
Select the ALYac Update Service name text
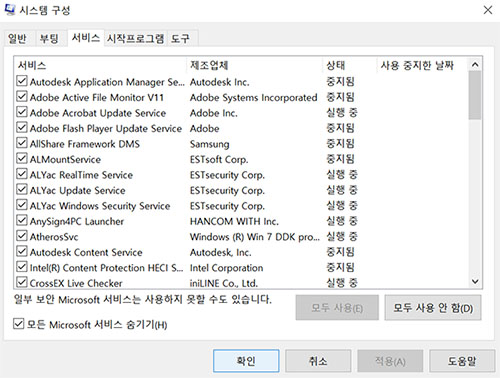tap(77, 190)
